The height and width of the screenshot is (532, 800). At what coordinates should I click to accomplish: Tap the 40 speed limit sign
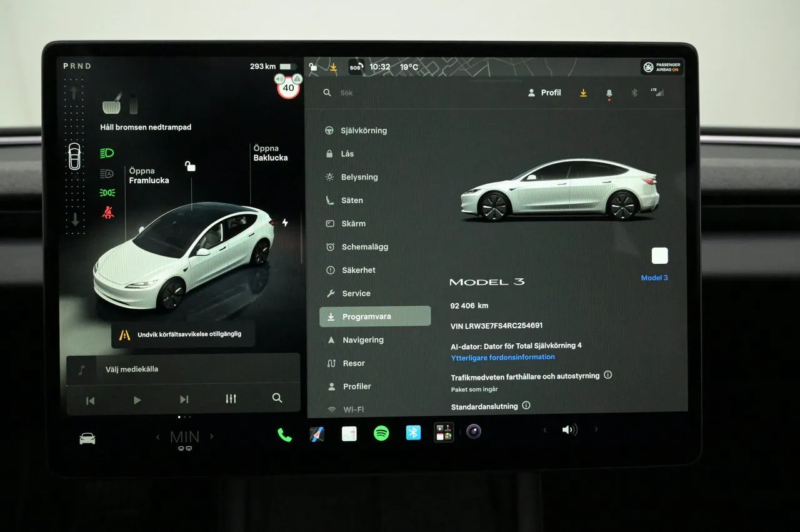(288, 88)
